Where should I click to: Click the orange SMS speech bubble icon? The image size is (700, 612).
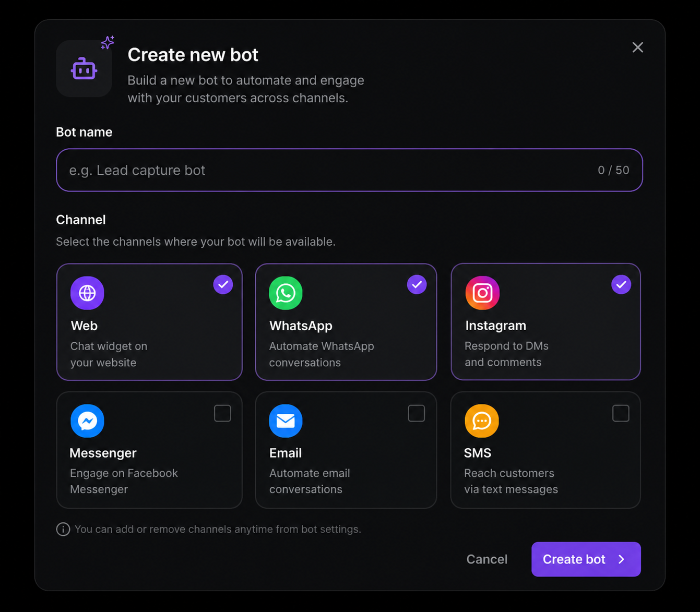pos(482,421)
